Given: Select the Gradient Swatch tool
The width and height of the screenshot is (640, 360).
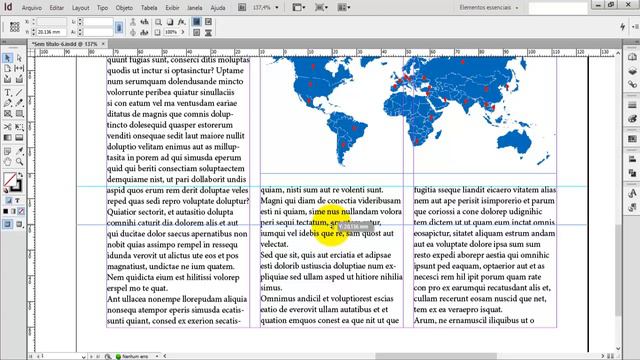Looking at the screenshot, I should [7, 138].
